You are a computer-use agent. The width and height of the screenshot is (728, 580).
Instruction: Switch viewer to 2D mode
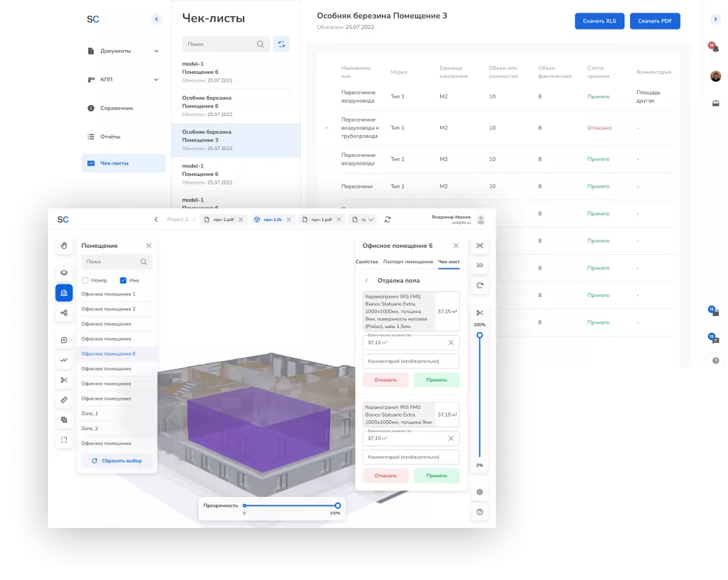coord(479,265)
